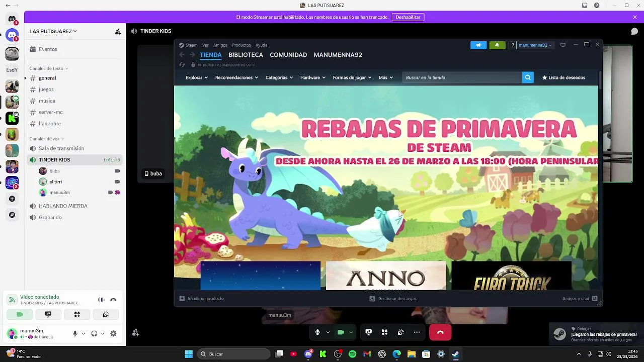Open noise suppression waveform icon
Screen dimensions: 644x362
click(101, 300)
